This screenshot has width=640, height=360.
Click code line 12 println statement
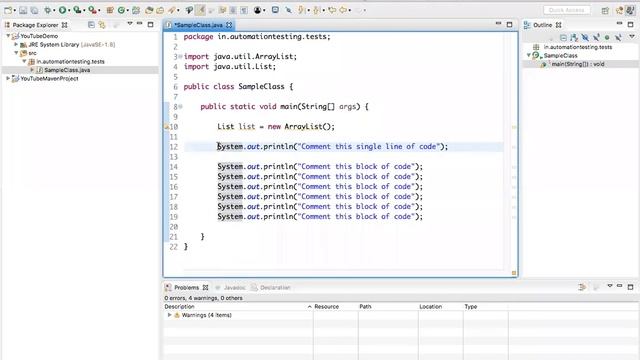click(x=332, y=147)
